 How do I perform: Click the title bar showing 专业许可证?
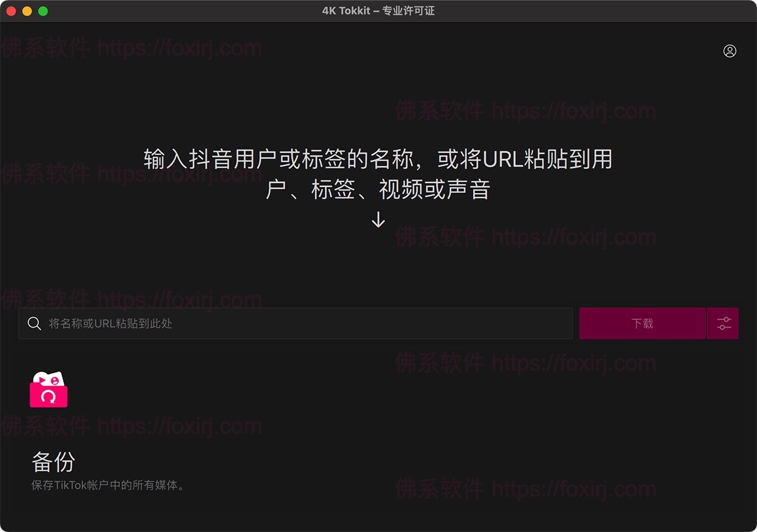coord(378,10)
